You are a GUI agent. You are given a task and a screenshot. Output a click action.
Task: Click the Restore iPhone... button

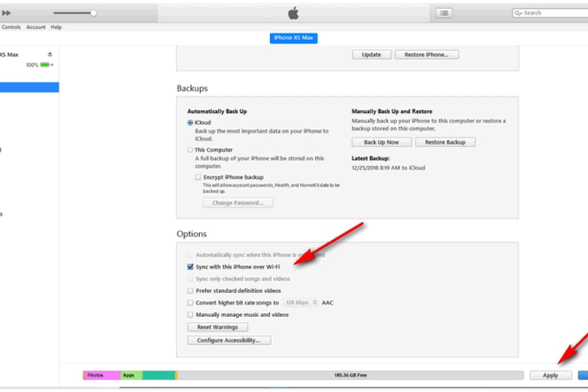click(427, 55)
